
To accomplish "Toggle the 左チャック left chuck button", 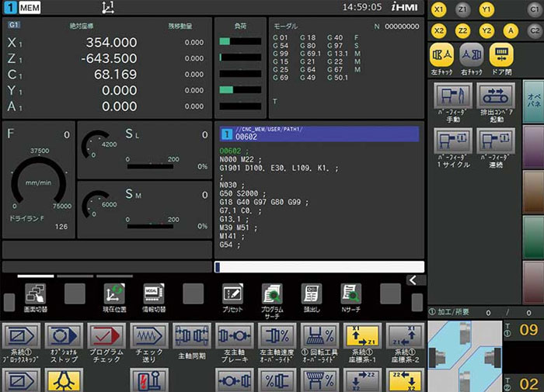I will (441, 55).
